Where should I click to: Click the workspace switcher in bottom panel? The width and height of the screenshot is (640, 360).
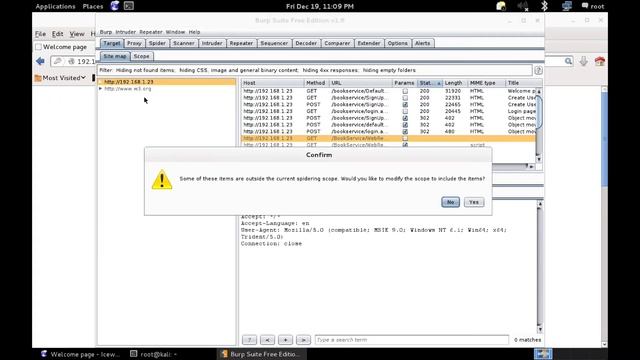click(543, 354)
